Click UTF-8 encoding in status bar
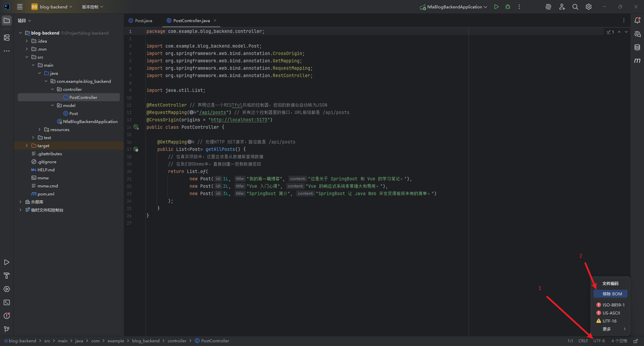The width and height of the screenshot is (644, 346). (x=599, y=341)
